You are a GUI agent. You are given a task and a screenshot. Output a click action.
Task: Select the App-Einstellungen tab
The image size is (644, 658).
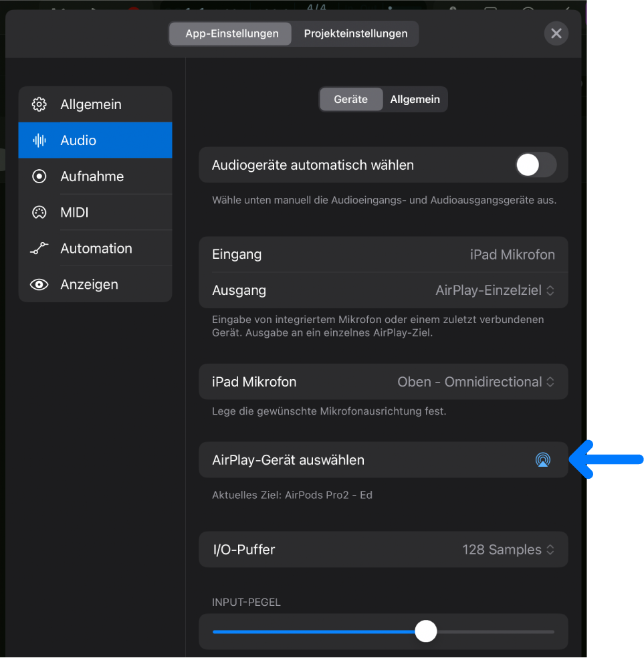click(231, 33)
